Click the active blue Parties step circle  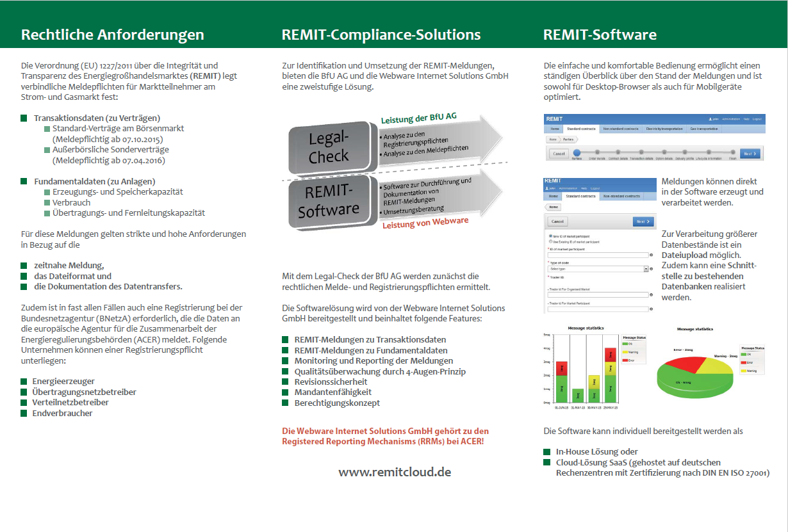577,153
